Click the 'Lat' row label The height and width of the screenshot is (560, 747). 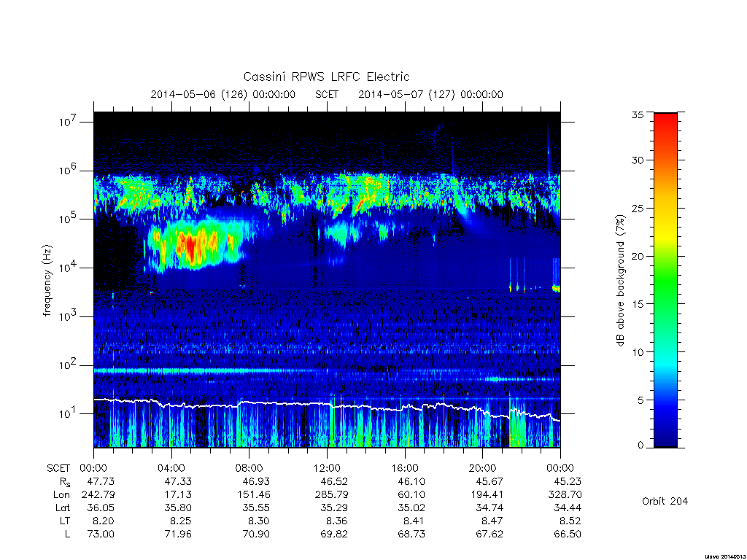(x=63, y=507)
